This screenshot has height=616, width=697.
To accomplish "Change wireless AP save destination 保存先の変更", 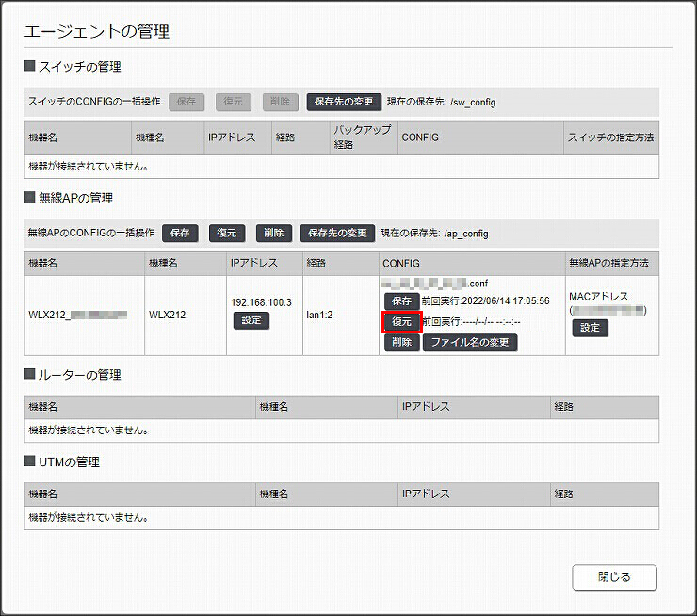I will [337, 233].
